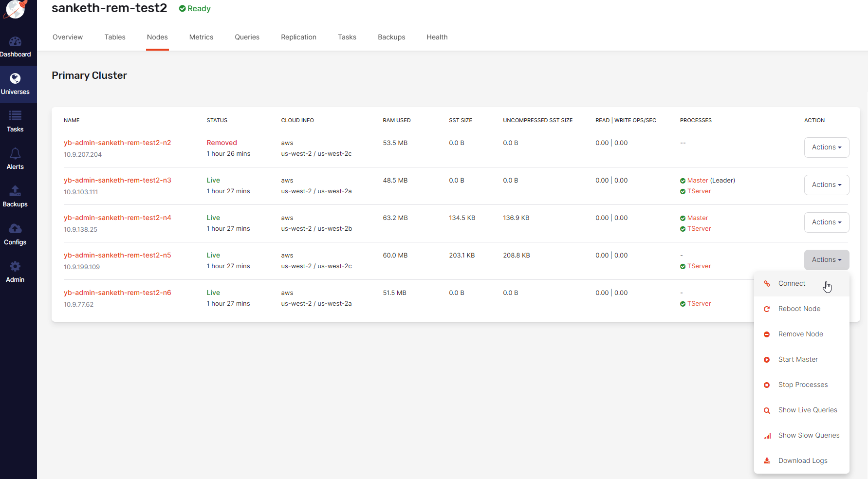This screenshot has height=479, width=868.
Task: Click the YugabyteDB logo at top left
Action: point(15,9)
